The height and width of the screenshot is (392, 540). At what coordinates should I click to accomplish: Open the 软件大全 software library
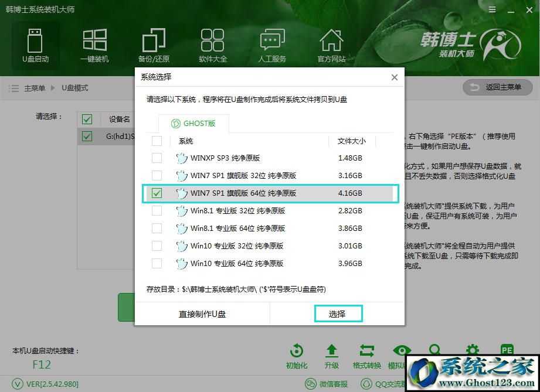tap(213, 46)
